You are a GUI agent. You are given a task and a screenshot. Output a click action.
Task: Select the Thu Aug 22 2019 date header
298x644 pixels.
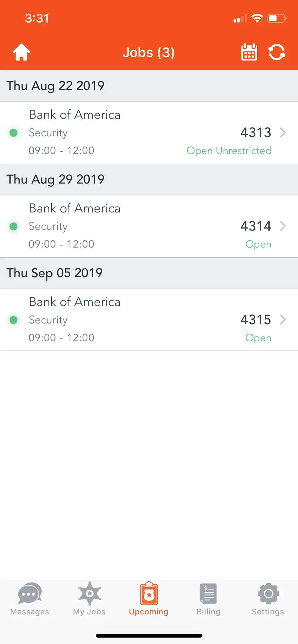(x=55, y=86)
